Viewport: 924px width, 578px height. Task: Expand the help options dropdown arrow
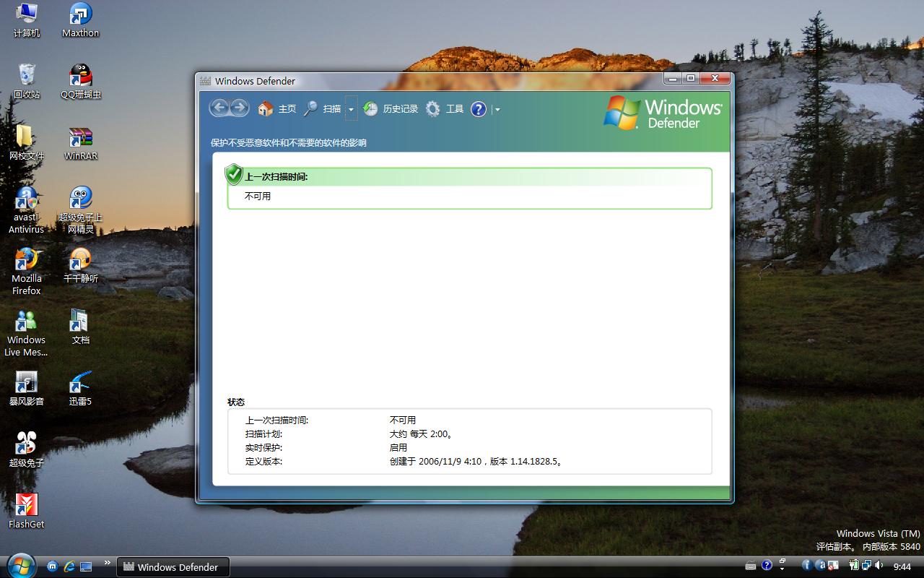(497, 110)
